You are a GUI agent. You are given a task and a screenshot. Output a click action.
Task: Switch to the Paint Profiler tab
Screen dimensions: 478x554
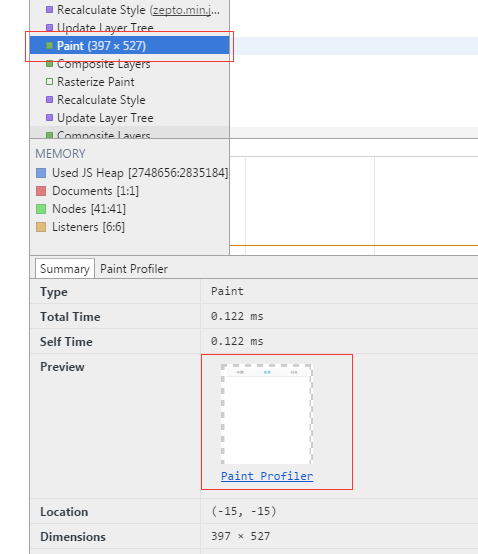pos(134,269)
